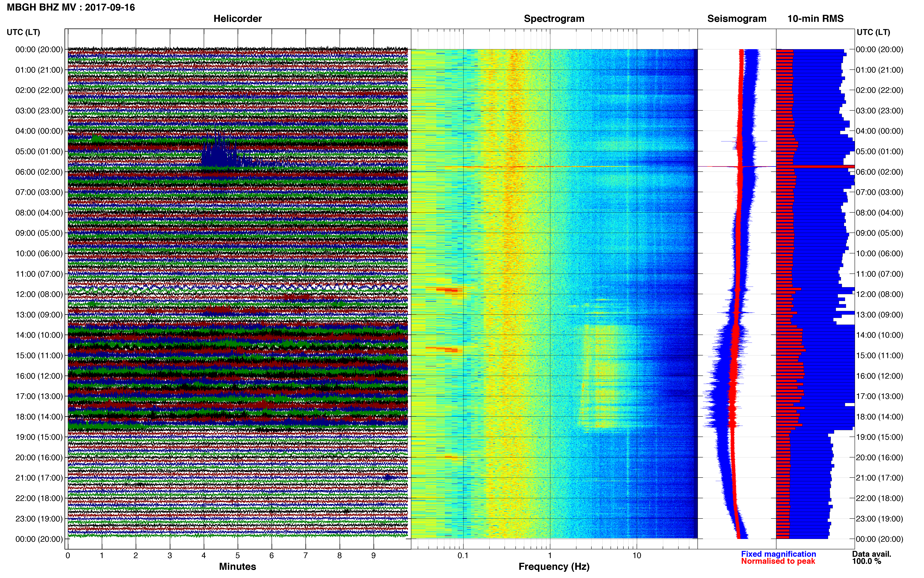This screenshot has height=578, width=924.
Task: Click the '0' tick on the Minutes axis
Action: [68, 555]
